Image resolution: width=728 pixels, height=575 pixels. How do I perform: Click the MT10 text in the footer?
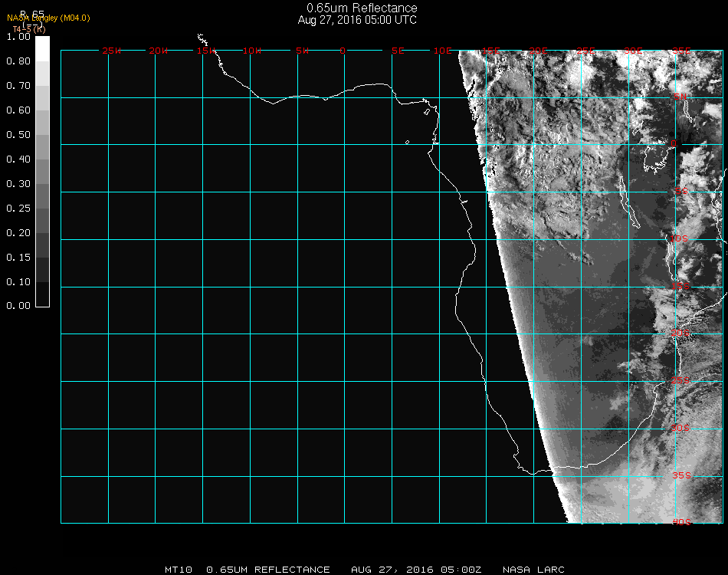point(179,570)
